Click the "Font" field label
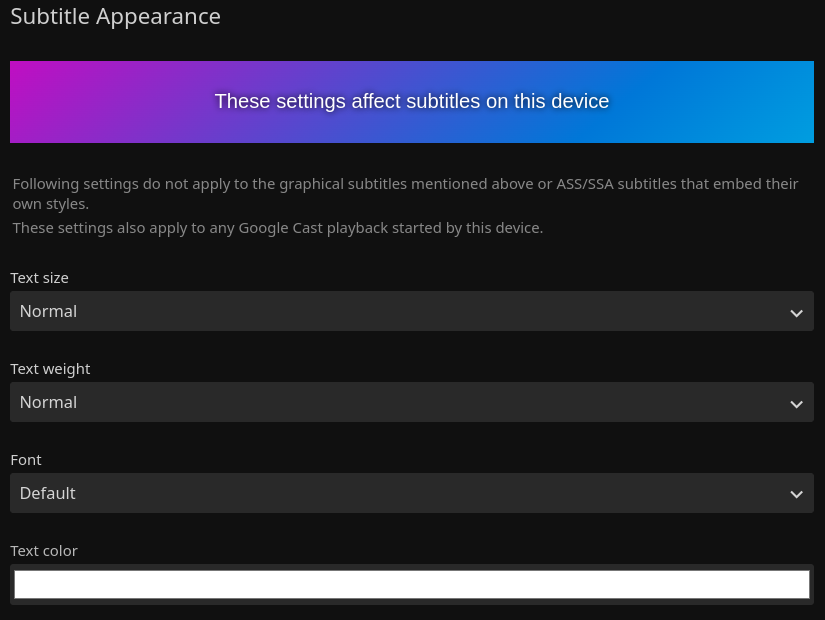Viewport: 825px width, 620px height. pyautogui.click(x=26, y=460)
